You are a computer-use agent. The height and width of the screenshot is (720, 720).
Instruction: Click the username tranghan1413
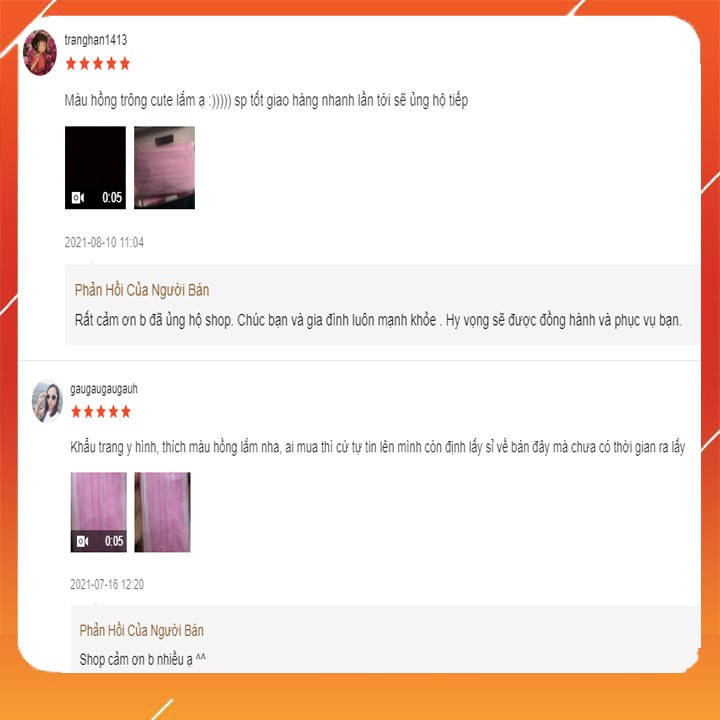(x=96, y=40)
